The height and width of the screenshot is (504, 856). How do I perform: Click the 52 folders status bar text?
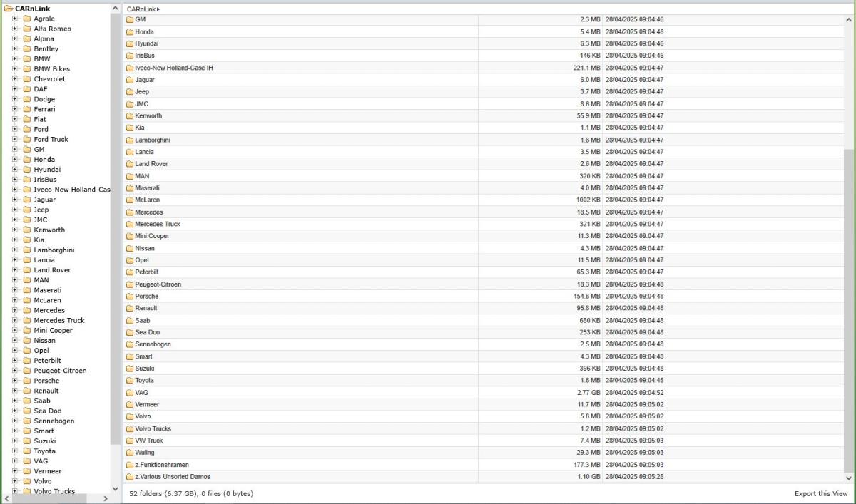[191, 493]
